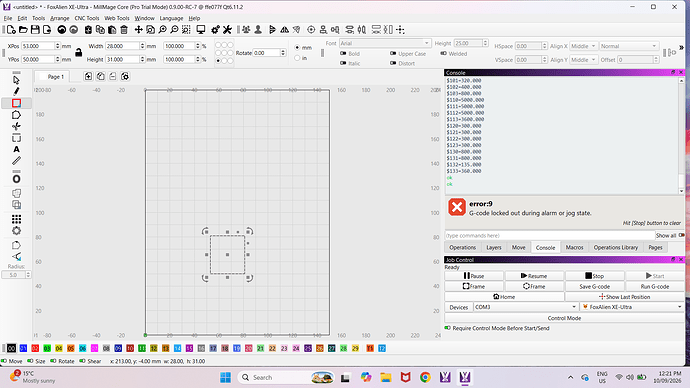Open the Arrange menu

pyautogui.click(x=59, y=18)
